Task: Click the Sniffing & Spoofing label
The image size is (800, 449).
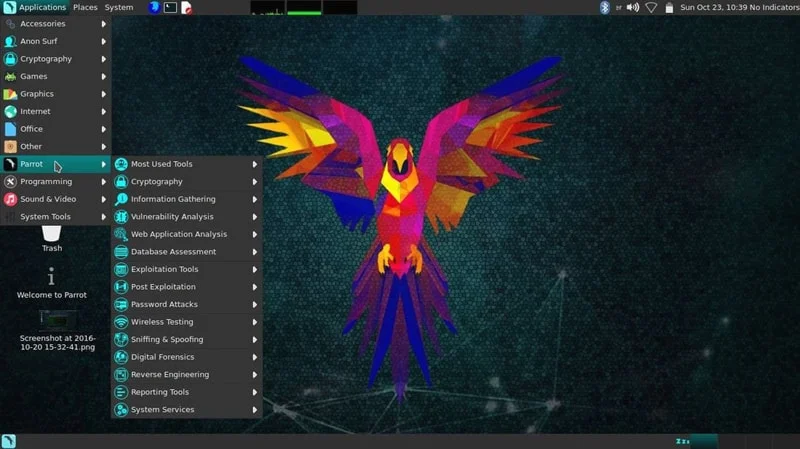Action: (167, 339)
